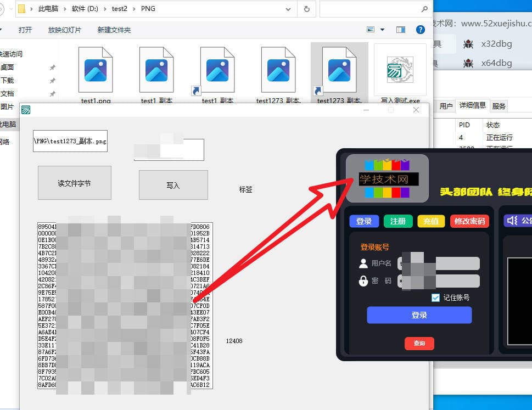Screen dimensions: 532x410
Task: Switch to the 详细信息 tab
Action: pyautogui.click(x=472, y=105)
